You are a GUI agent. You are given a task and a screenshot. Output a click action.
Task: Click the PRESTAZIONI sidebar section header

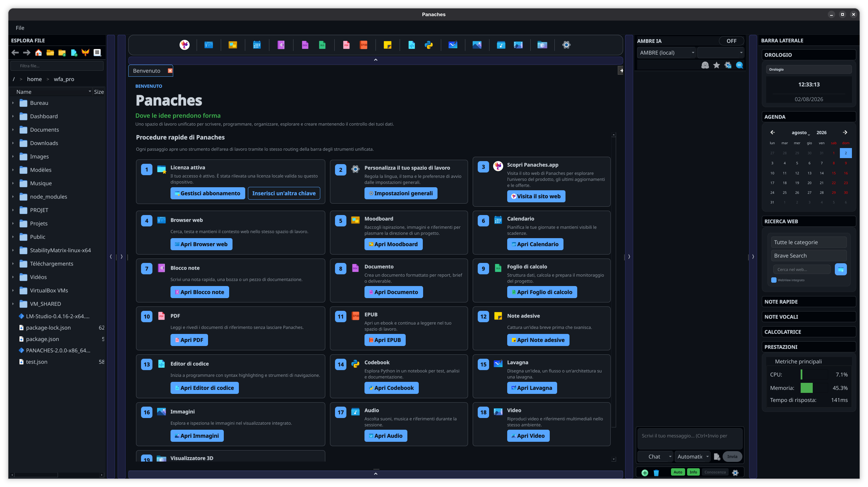808,347
